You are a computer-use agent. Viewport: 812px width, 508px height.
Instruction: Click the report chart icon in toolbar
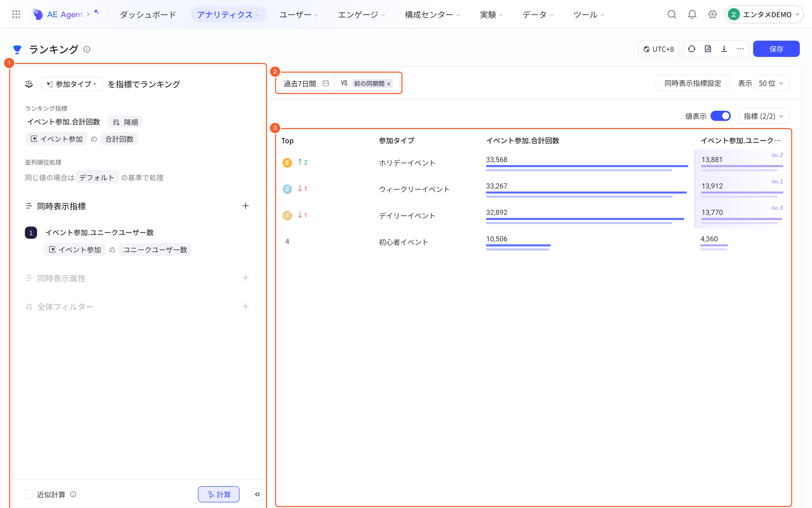tap(708, 49)
